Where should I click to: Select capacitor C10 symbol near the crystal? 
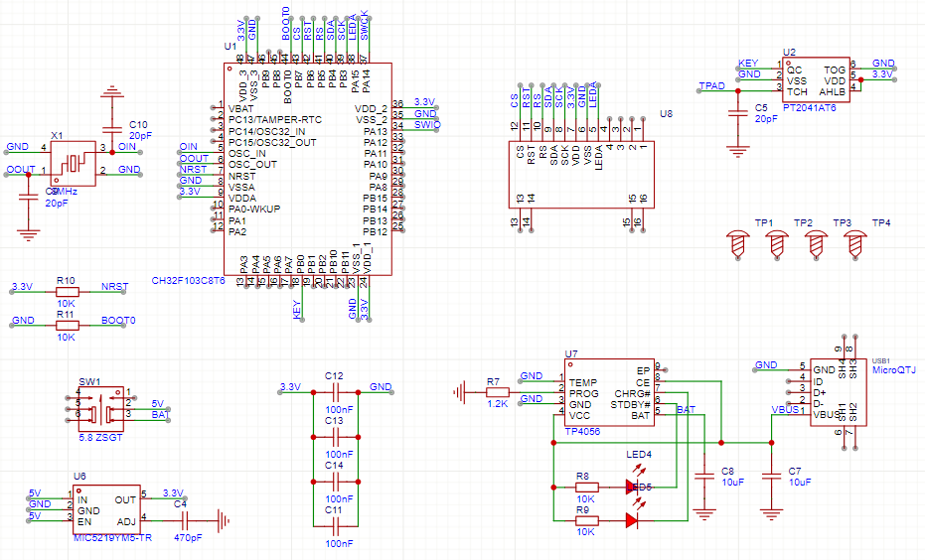[x=112, y=130]
